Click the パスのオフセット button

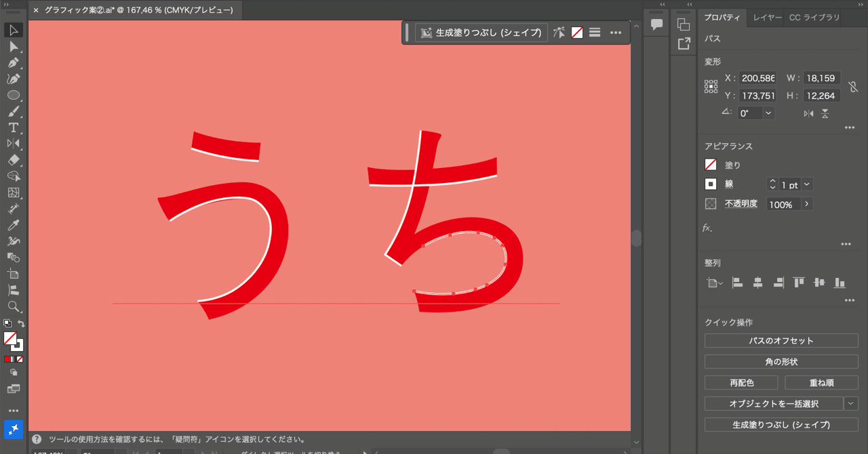pos(781,340)
